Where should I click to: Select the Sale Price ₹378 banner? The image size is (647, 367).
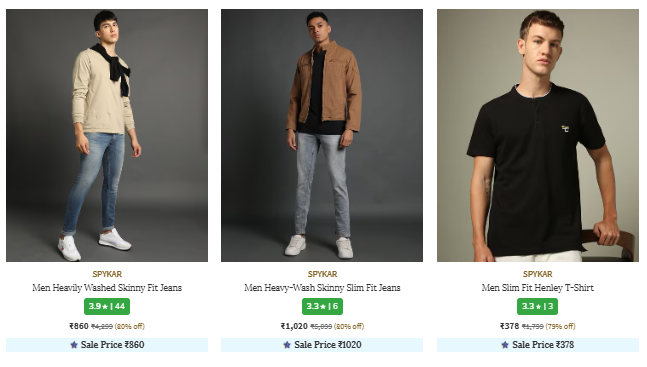pyautogui.click(x=538, y=345)
